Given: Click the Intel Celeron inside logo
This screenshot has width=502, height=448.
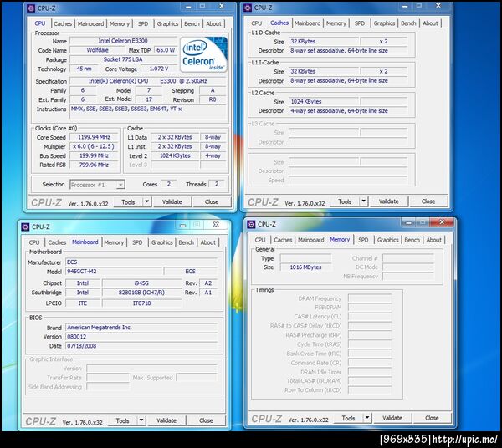Looking at the screenshot, I should 203,54.
